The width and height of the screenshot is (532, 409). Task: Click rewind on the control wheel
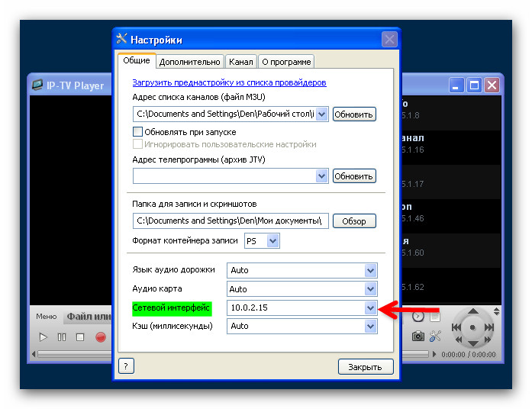click(x=459, y=339)
